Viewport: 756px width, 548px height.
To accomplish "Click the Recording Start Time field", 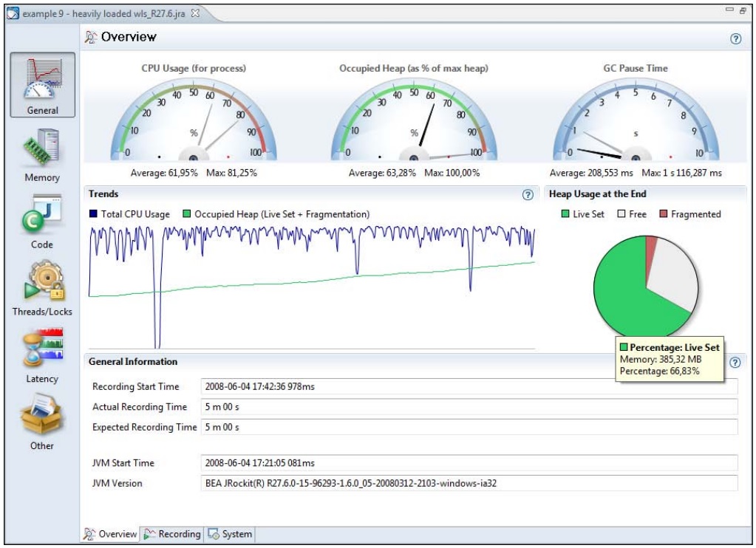I will [x=469, y=386].
